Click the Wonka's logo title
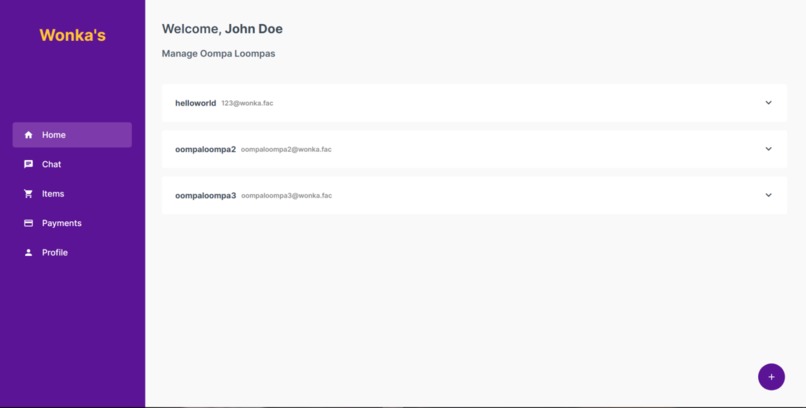 (x=72, y=35)
